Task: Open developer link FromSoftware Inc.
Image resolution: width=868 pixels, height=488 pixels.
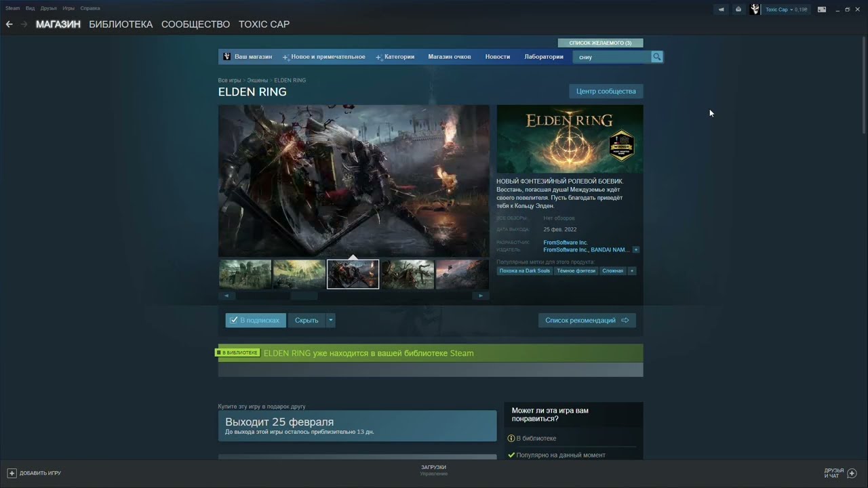Action: (566, 243)
